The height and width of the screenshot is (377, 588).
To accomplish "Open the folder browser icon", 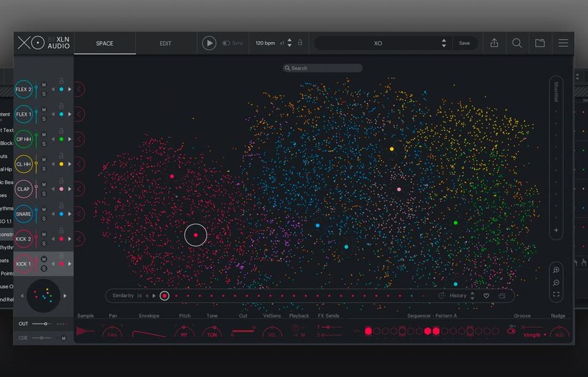I will tap(540, 43).
